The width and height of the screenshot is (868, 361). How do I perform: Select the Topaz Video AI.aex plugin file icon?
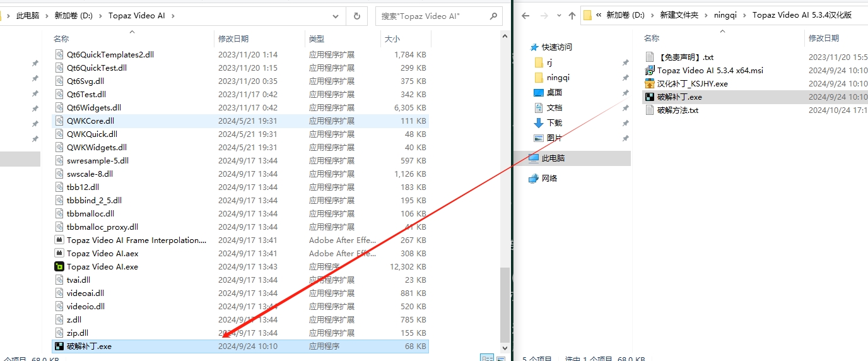point(59,253)
